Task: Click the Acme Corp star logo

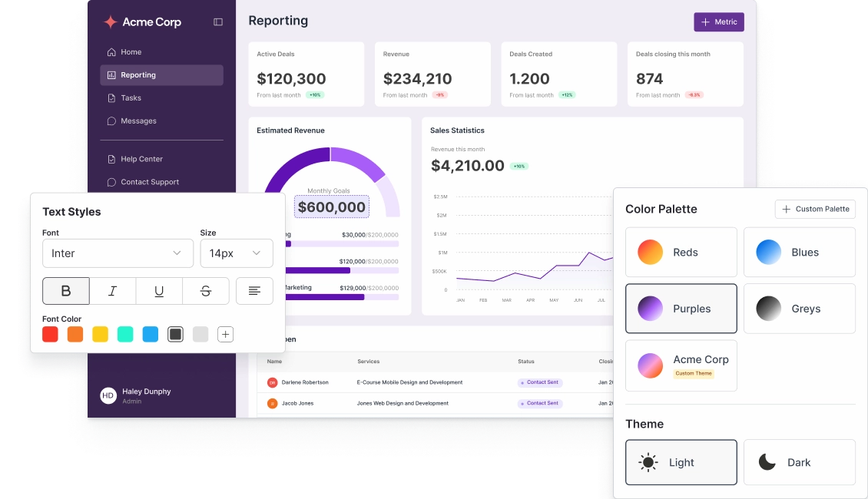Action: (111, 22)
